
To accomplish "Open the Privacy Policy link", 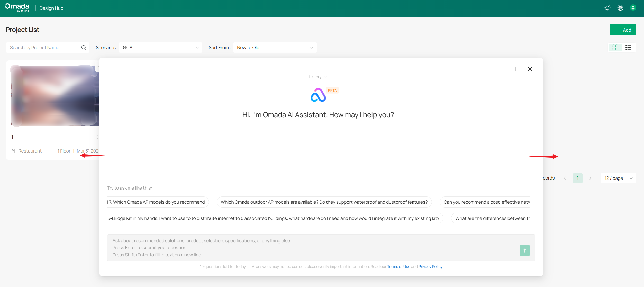I will coord(430,267).
